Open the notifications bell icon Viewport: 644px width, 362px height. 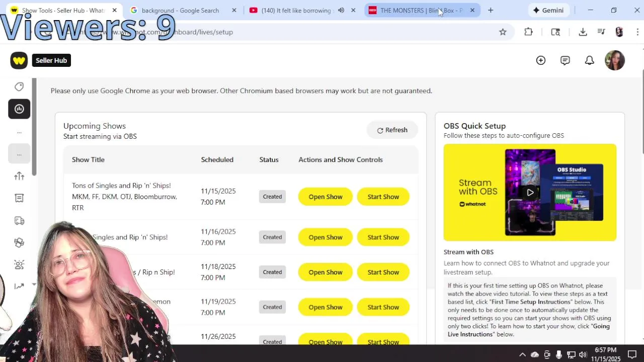[589, 60]
